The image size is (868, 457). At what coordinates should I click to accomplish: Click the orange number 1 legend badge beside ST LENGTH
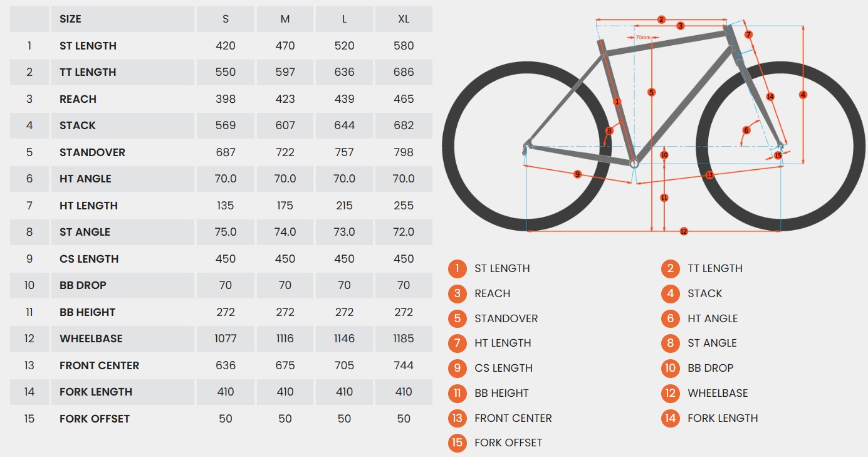coord(458,268)
